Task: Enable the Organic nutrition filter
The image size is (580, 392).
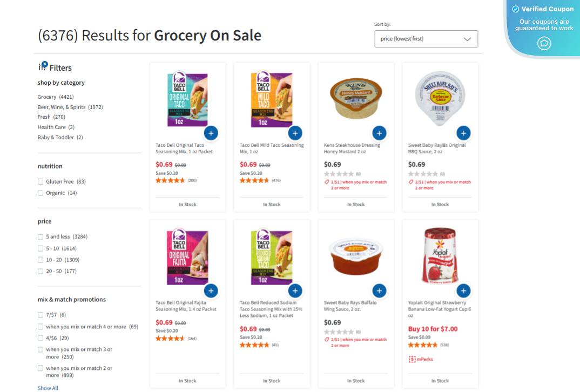Action: pos(41,193)
